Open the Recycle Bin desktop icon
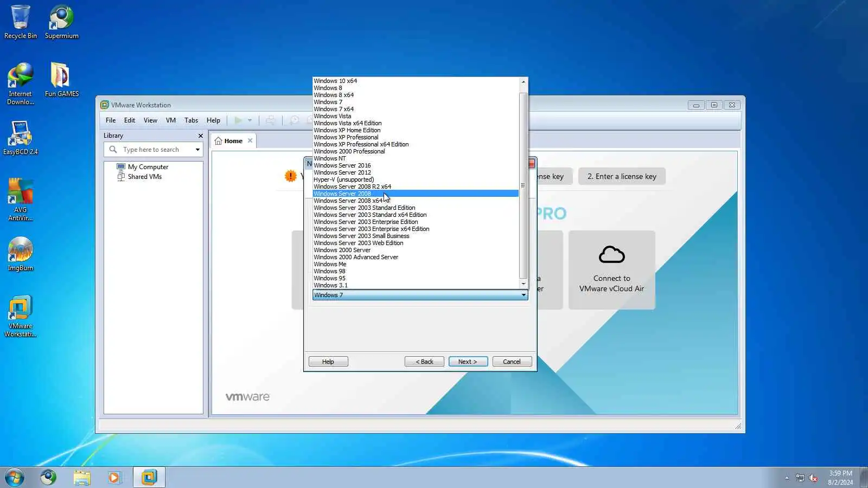The height and width of the screenshot is (488, 868). point(21,22)
